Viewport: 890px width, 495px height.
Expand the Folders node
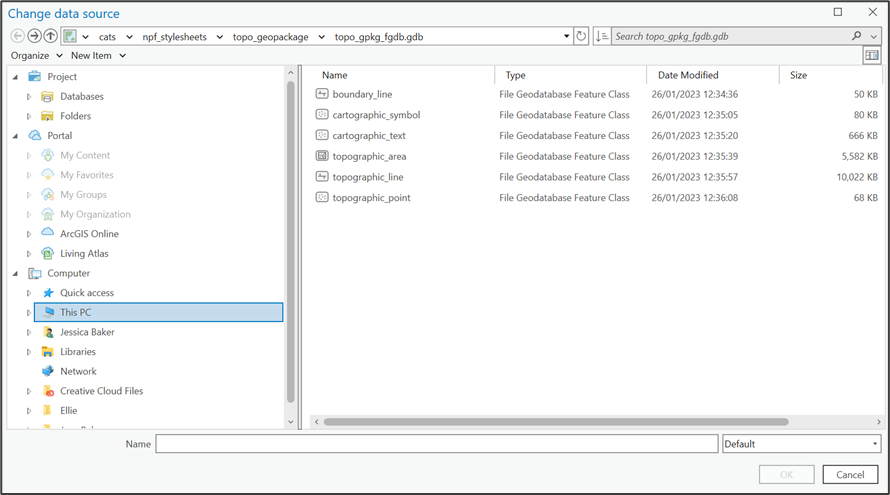[28, 116]
